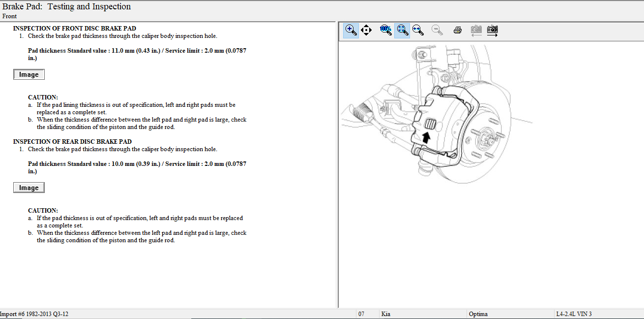Click the fit-to-width zoom icon
Screen dimensions: 644x319
418,30
